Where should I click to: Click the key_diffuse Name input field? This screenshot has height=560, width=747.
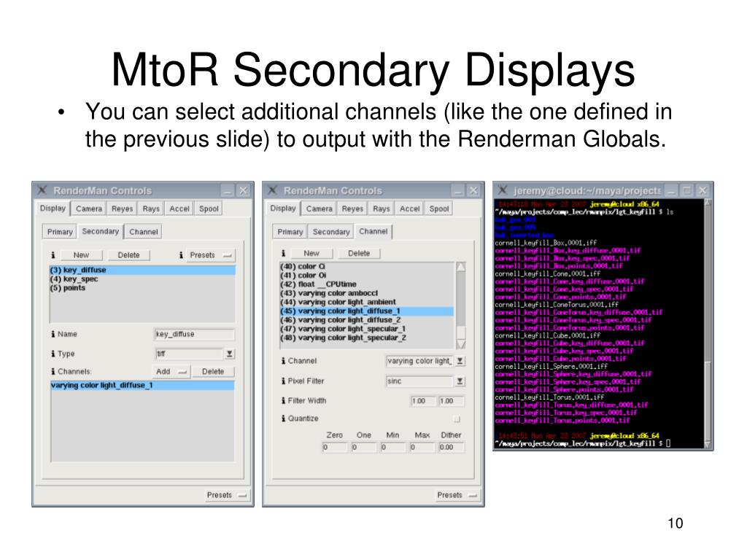point(194,334)
